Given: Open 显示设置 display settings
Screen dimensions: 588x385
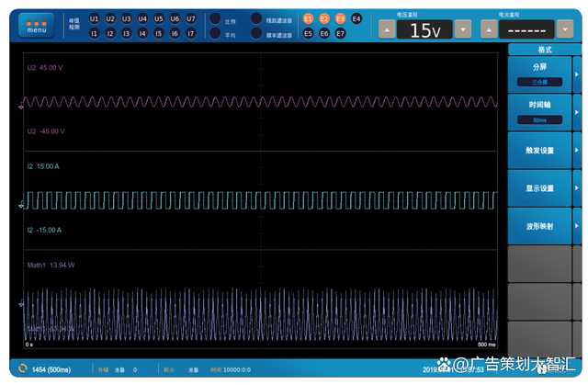Looking at the screenshot, I should click(539, 188).
